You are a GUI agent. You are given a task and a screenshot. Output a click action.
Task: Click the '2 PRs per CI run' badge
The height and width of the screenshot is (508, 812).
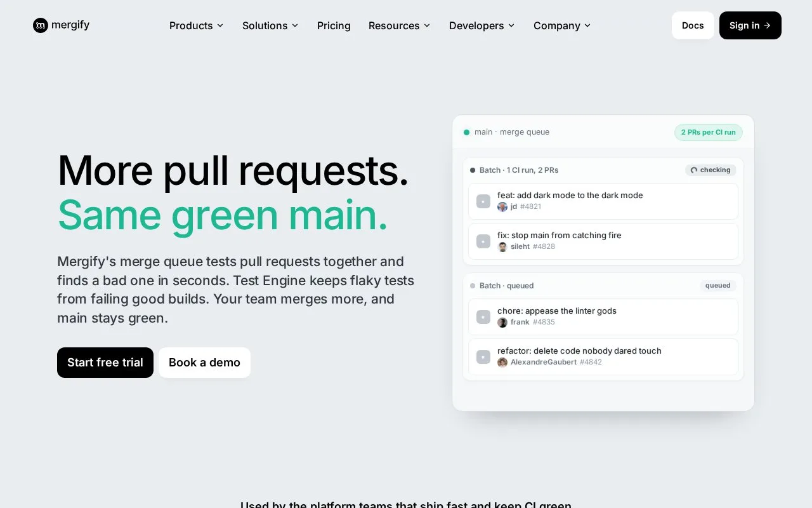point(709,132)
